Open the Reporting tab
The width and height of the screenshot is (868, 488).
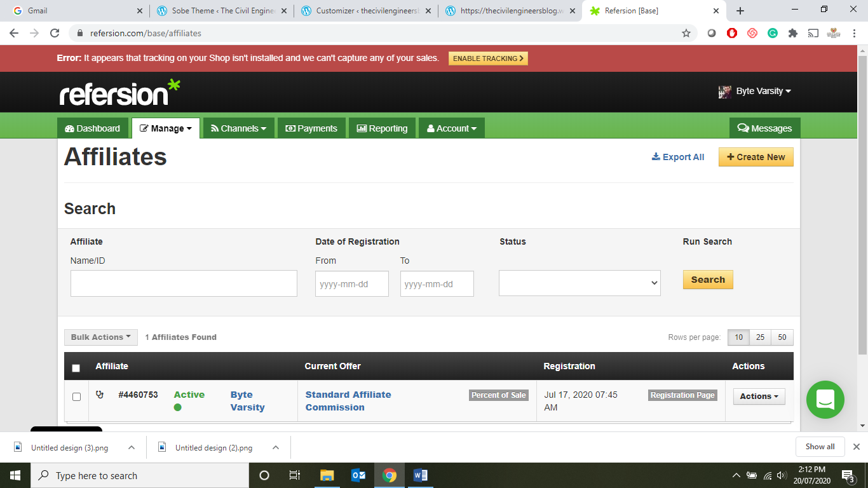coord(383,128)
